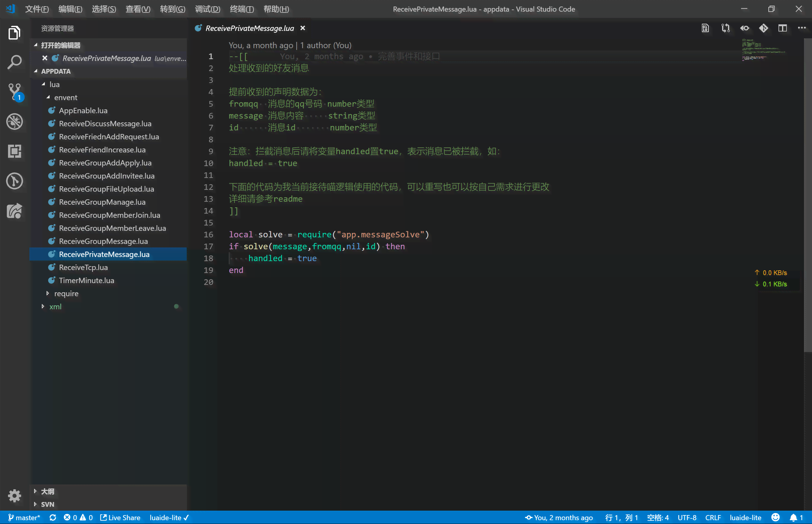Click the feedback smiley in status bar
The image size is (812, 524).
tap(775, 517)
